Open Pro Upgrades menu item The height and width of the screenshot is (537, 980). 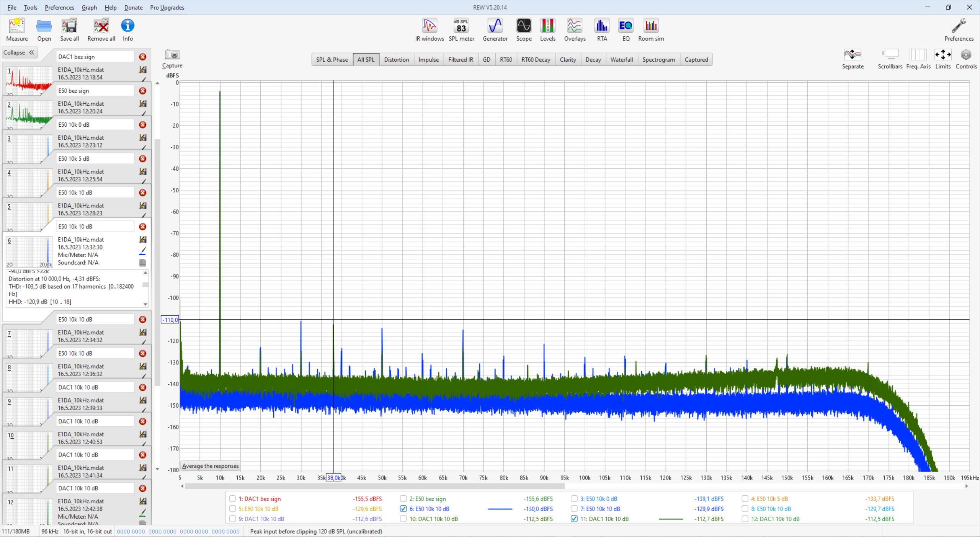point(167,7)
